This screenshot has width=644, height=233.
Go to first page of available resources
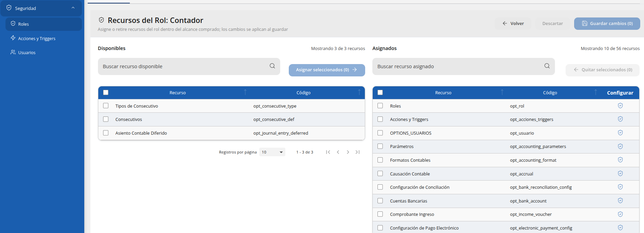coord(328,152)
